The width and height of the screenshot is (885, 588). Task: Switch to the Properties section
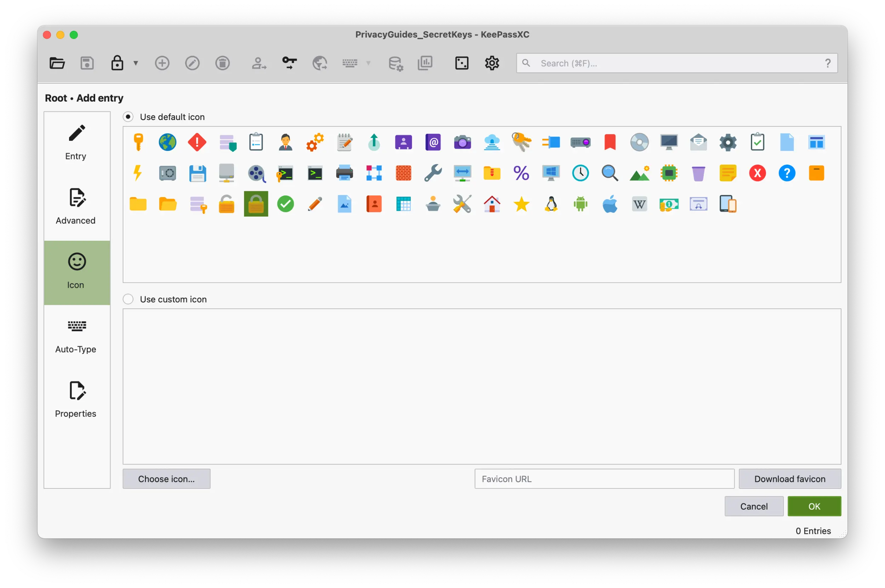(76, 399)
